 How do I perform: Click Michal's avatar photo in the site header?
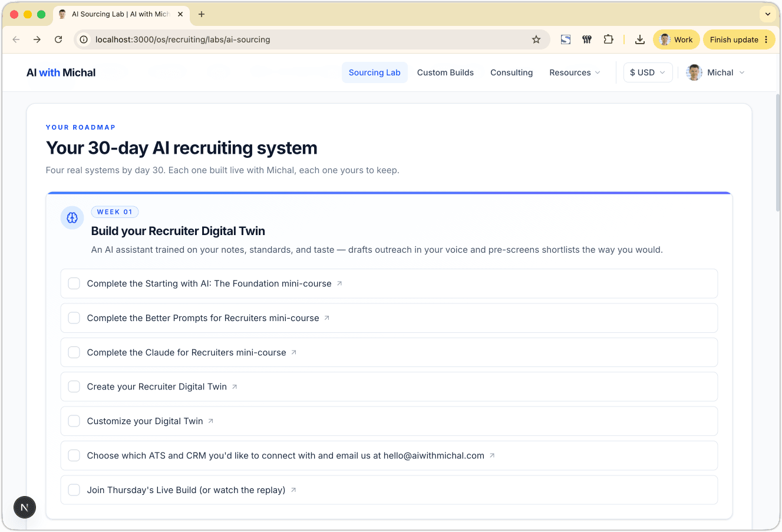click(x=694, y=72)
